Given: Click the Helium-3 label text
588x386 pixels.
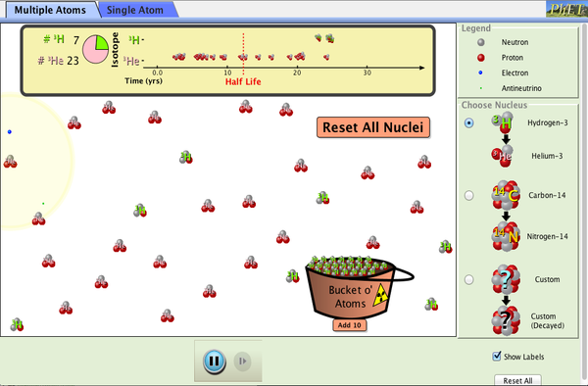Looking at the screenshot, I should pos(547,156).
